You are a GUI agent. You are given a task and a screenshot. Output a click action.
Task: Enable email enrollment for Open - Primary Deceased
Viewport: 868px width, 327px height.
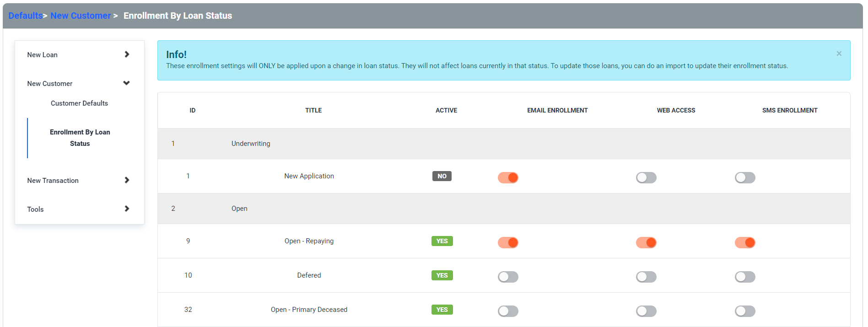pyautogui.click(x=508, y=311)
